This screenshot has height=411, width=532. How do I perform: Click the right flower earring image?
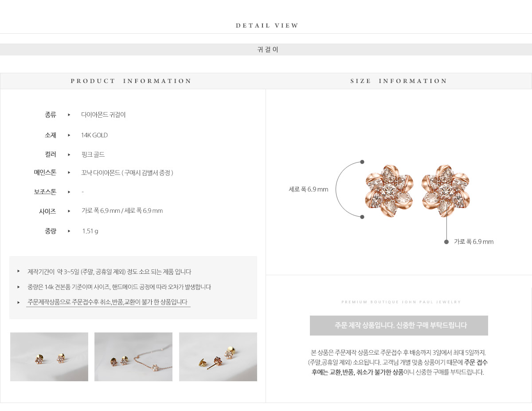point(445,190)
